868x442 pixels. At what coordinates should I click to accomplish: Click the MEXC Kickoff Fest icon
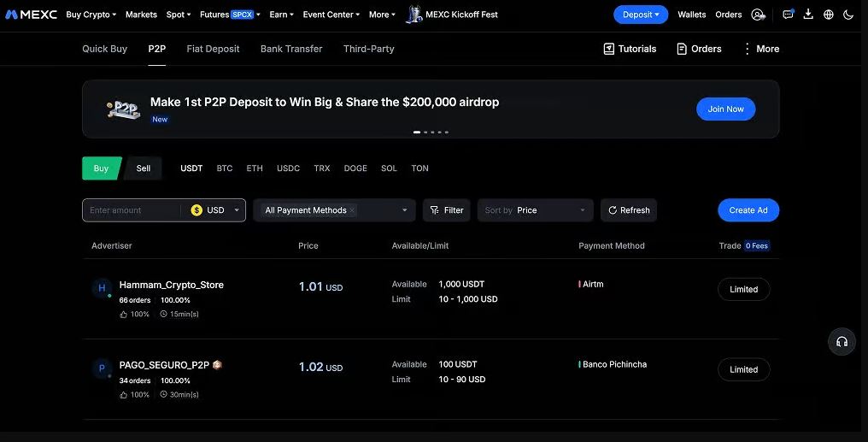(413, 15)
